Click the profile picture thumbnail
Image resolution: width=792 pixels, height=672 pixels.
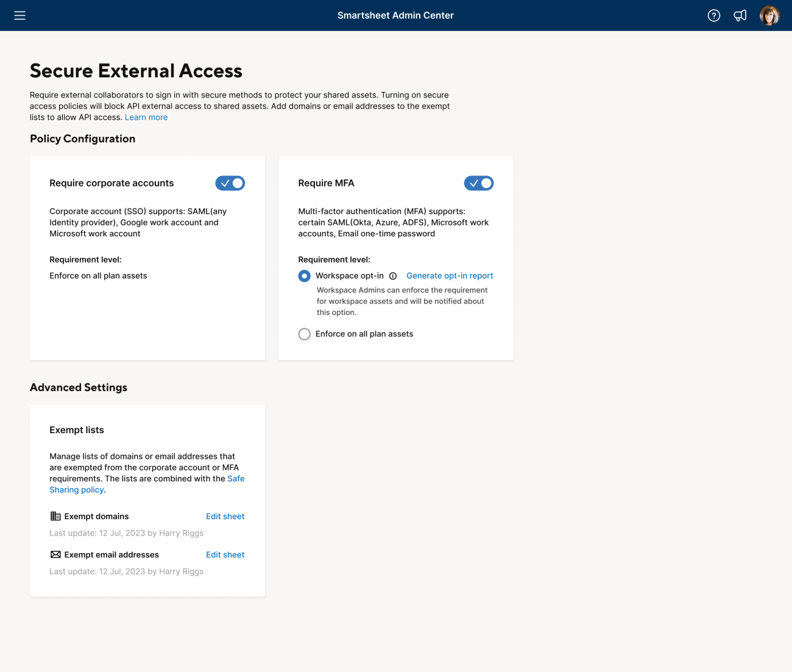point(769,15)
